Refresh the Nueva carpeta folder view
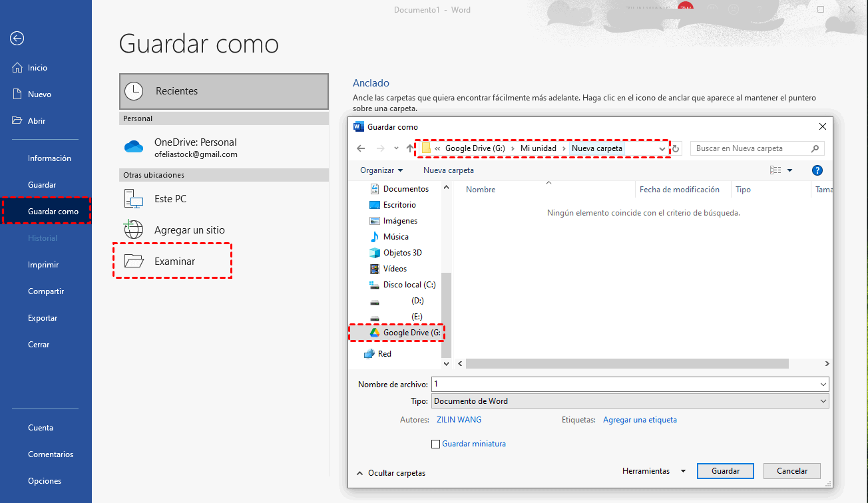The height and width of the screenshot is (503, 868). [x=676, y=148]
